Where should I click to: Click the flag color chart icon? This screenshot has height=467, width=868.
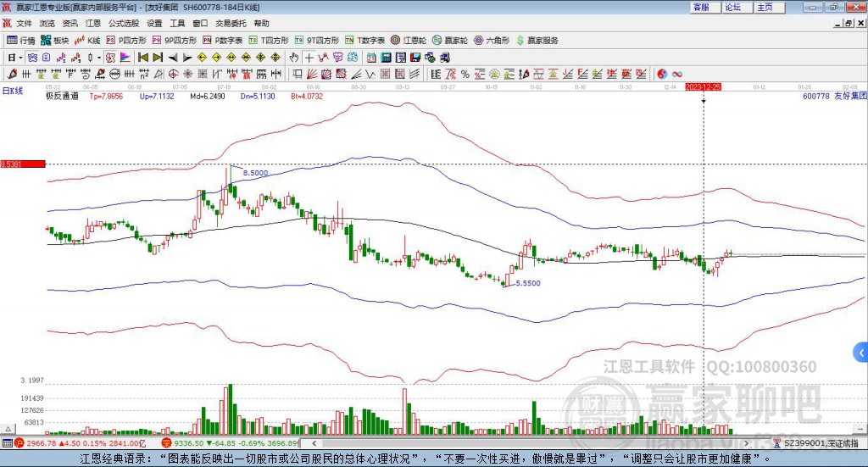click(125, 58)
